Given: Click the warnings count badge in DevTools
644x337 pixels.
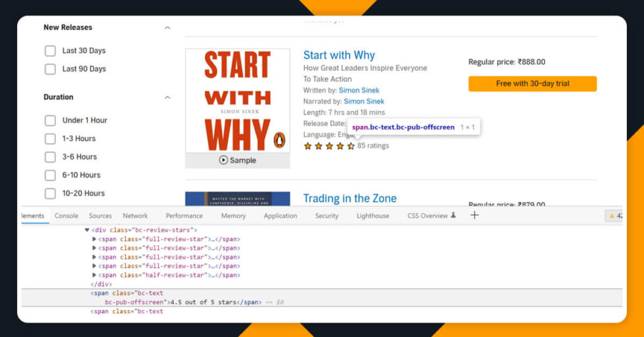Looking at the screenshot, I should [x=615, y=216].
